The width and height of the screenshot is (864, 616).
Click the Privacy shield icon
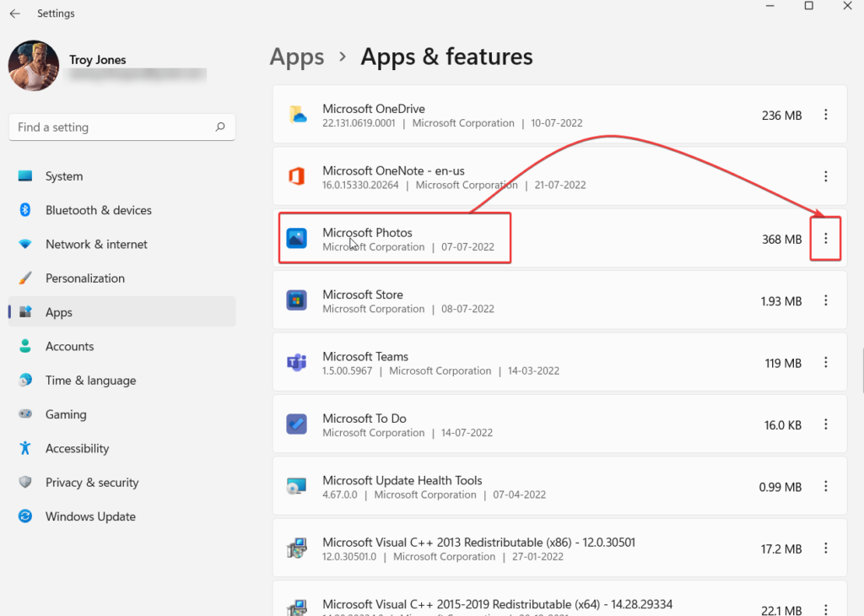[24, 482]
